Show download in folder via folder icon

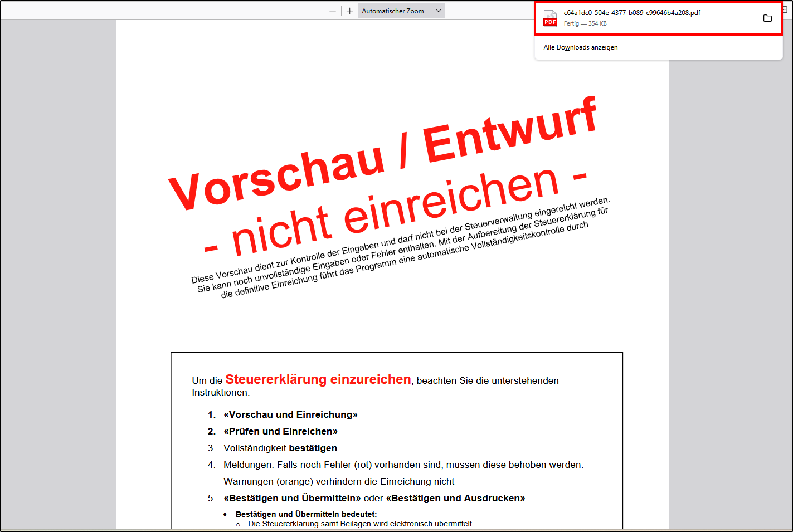pos(767,18)
